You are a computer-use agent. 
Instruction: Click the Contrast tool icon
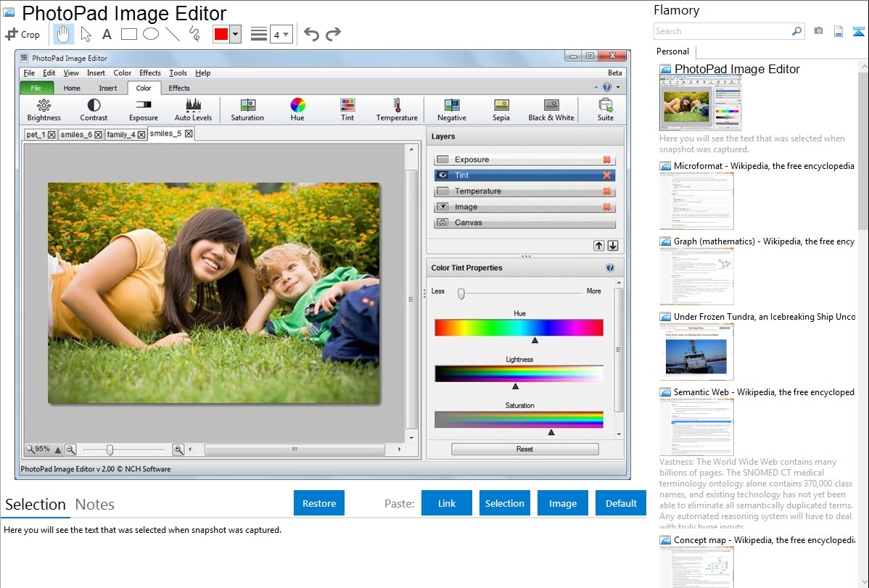(x=94, y=109)
